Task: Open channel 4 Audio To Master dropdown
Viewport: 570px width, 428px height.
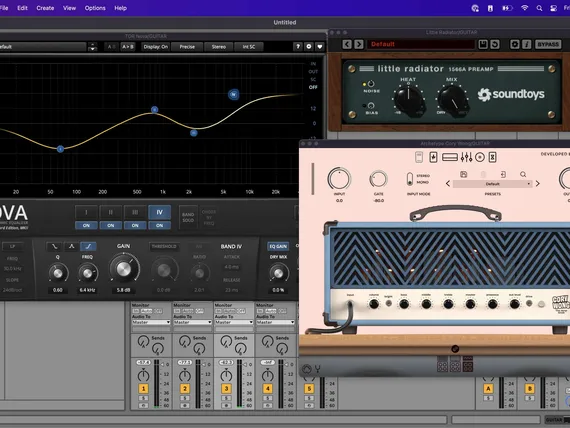Action: 275,322
